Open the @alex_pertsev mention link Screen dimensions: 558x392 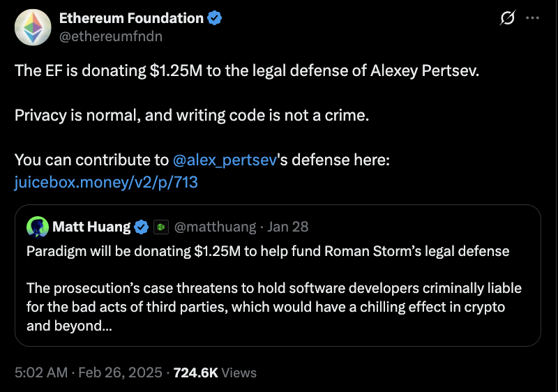click(225, 160)
